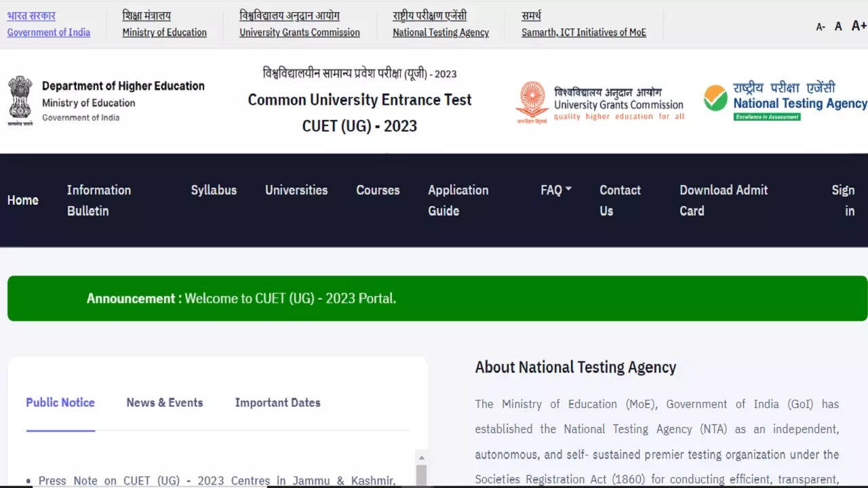Go to the Syllabus page

point(214,190)
